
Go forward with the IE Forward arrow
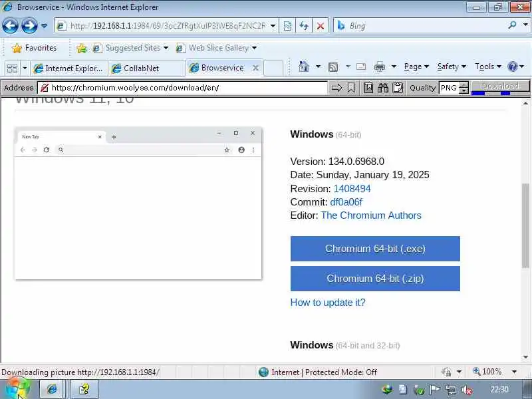pyautogui.click(x=29, y=25)
